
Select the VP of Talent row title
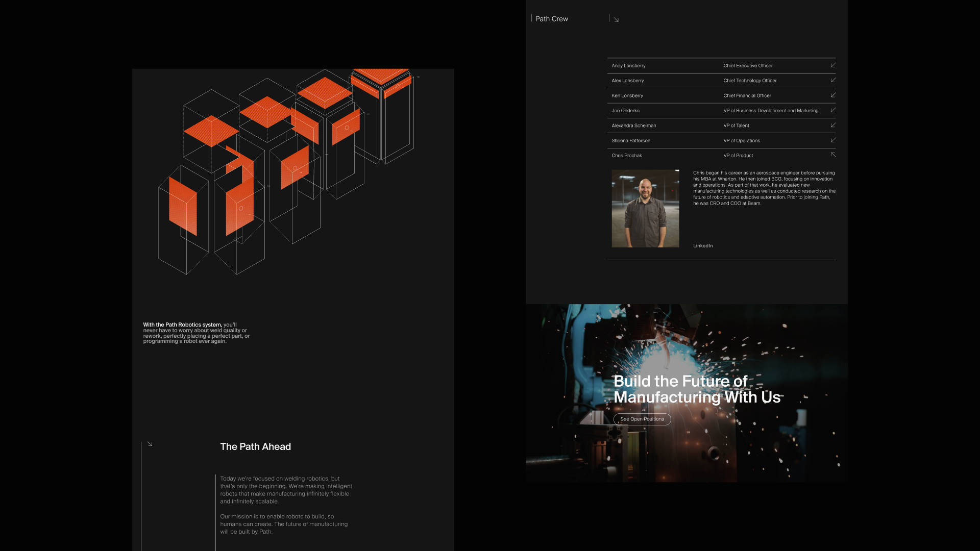[736, 126]
